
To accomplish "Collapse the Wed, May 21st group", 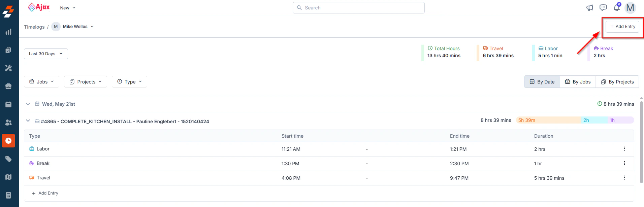I will 28,104.
